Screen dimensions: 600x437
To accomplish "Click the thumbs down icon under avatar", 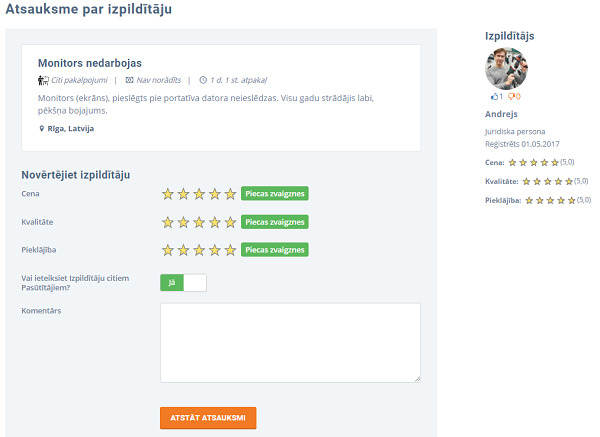I will [511, 97].
